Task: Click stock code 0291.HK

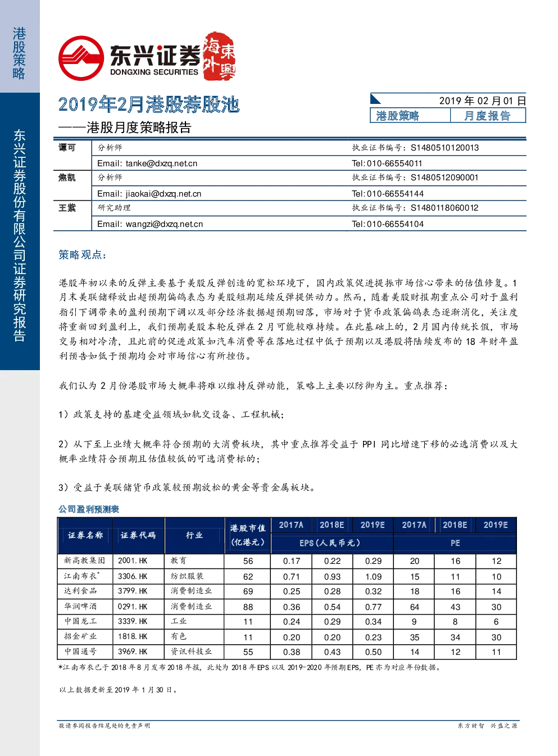Action: point(133,607)
